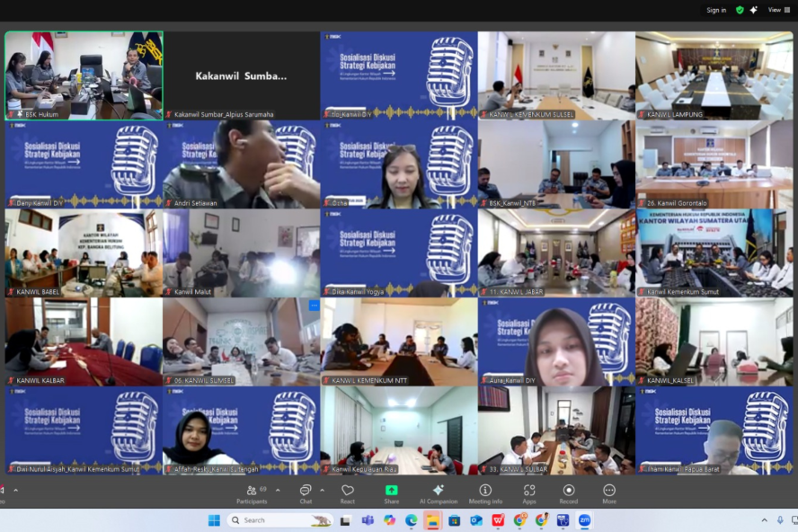Click the Windows taskbar Search box
Screen dimensions: 798x532
279,520
